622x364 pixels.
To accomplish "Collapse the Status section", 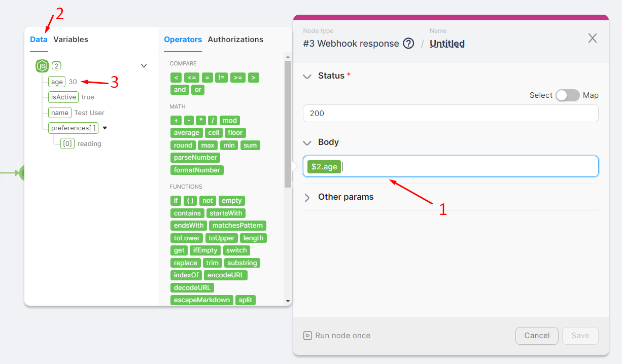I will coord(307,76).
